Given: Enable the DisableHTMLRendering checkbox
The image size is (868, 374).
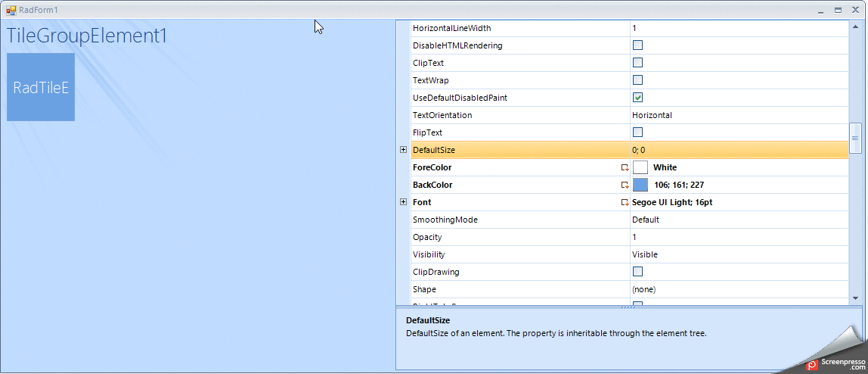Looking at the screenshot, I should pyautogui.click(x=637, y=45).
